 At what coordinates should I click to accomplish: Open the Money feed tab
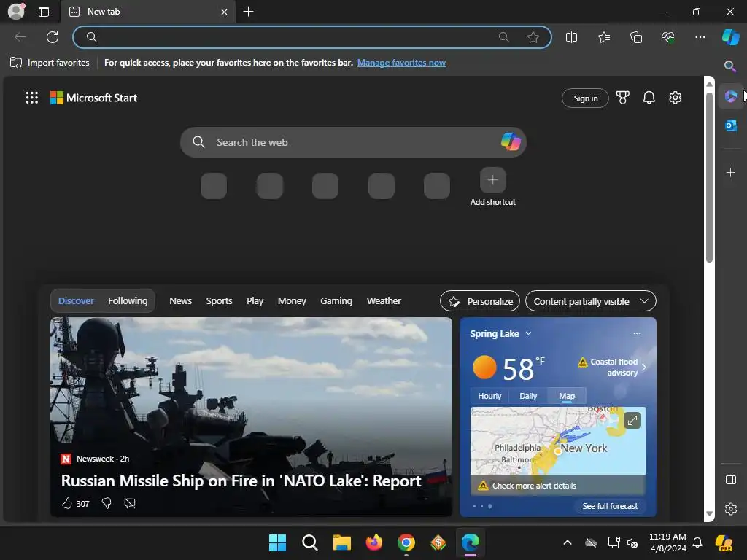(292, 301)
